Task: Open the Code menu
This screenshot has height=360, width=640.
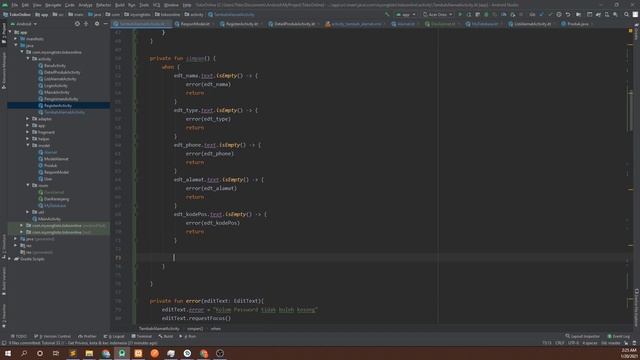Action: (x=70, y=5)
